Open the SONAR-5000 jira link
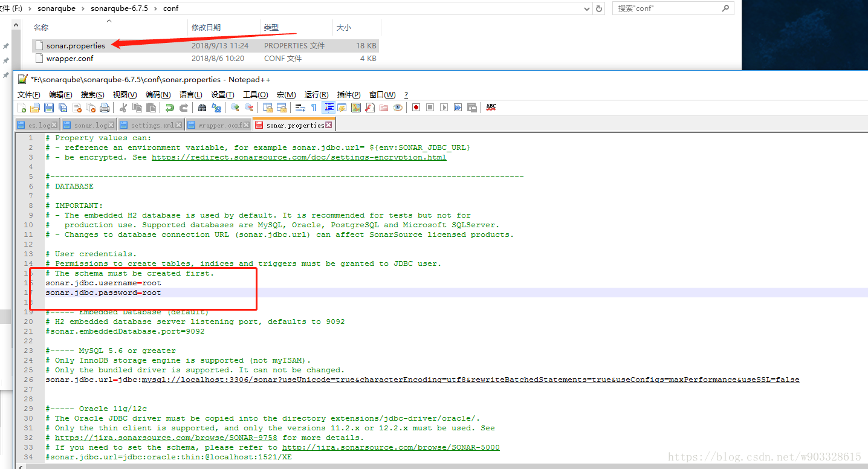The image size is (868, 469). point(391,447)
